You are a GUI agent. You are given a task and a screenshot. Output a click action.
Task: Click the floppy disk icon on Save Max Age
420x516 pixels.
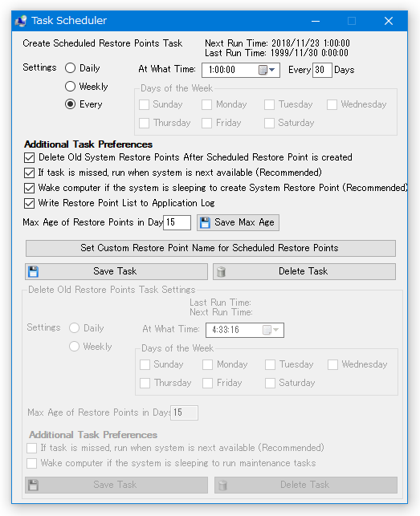coord(205,223)
